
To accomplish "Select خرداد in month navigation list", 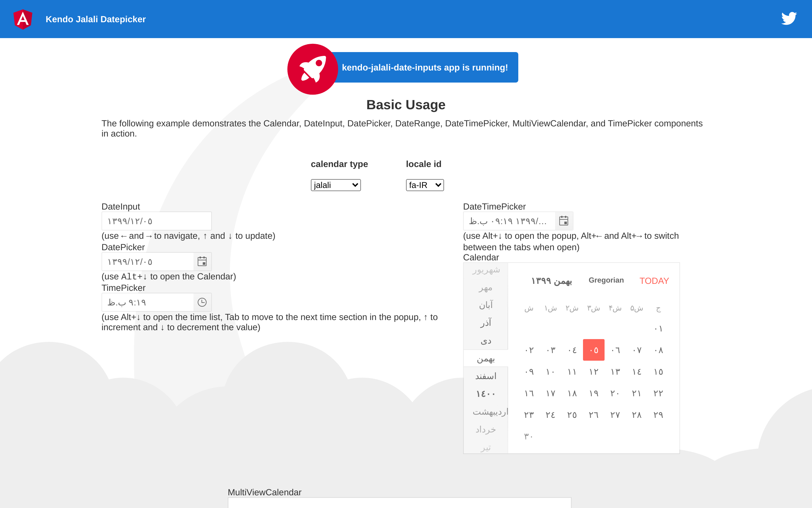I will point(486,429).
